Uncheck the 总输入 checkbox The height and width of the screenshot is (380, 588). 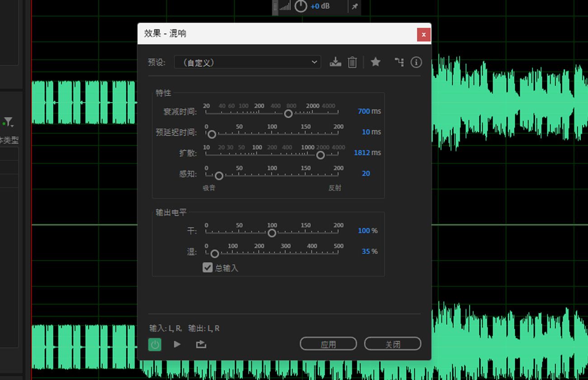[x=208, y=267]
